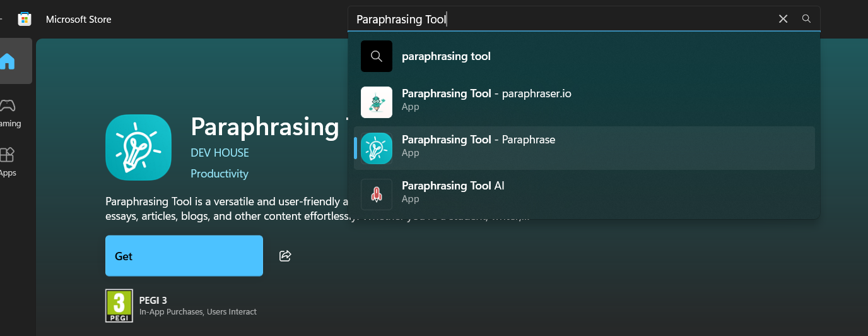The width and height of the screenshot is (868, 336).
Task: Click the PEGI 3 rating badge
Action: (x=119, y=306)
